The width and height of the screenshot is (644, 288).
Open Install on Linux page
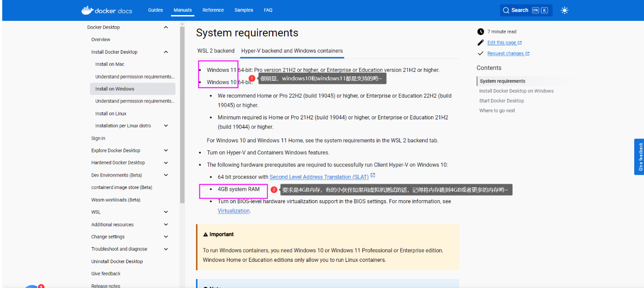[x=111, y=114]
